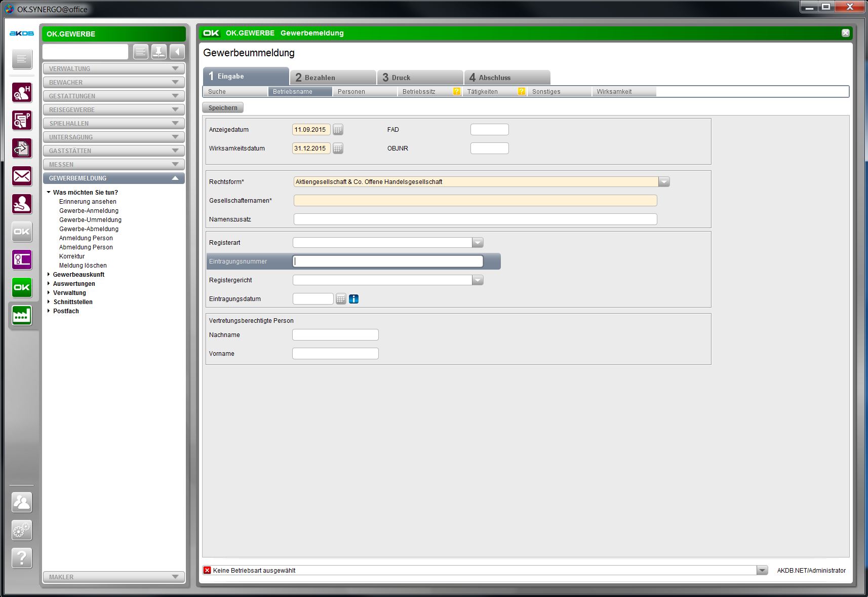Click the green factory icon in sidebar
Viewport: 868px width, 597px height.
click(x=22, y=315)
